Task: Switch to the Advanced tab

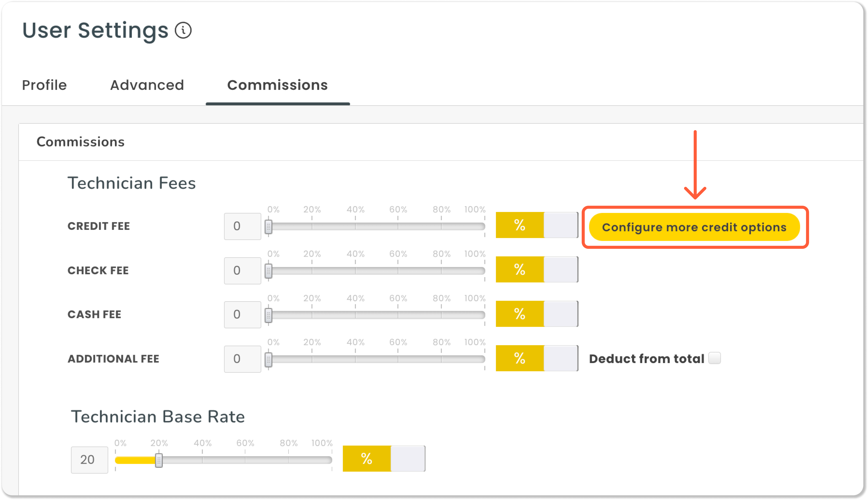Action: (147, 85)
